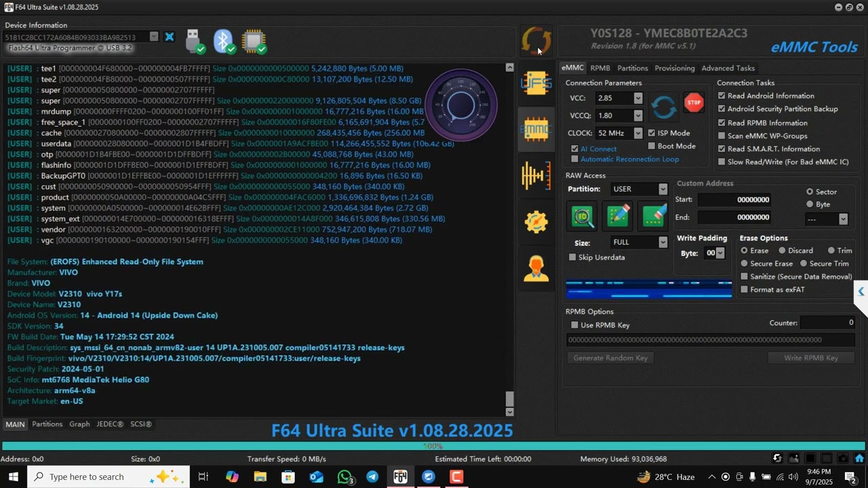Viewport: 868px width, 488px height.
Task: Click the log panel vertical scrollbar thumb
Action: click(x=510, y=399)
